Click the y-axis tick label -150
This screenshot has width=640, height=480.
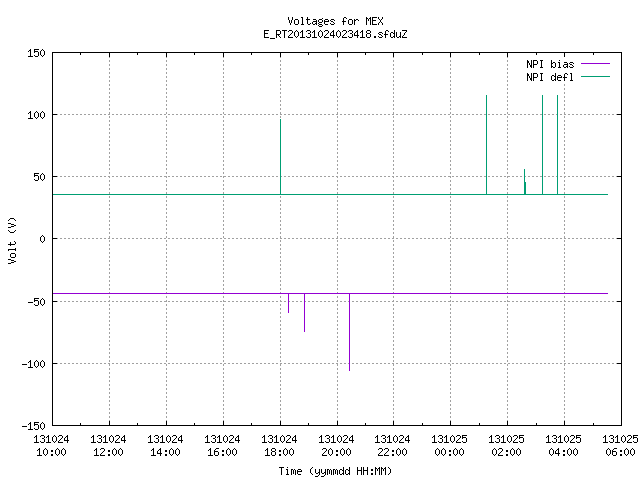click(x=33, y=426)
